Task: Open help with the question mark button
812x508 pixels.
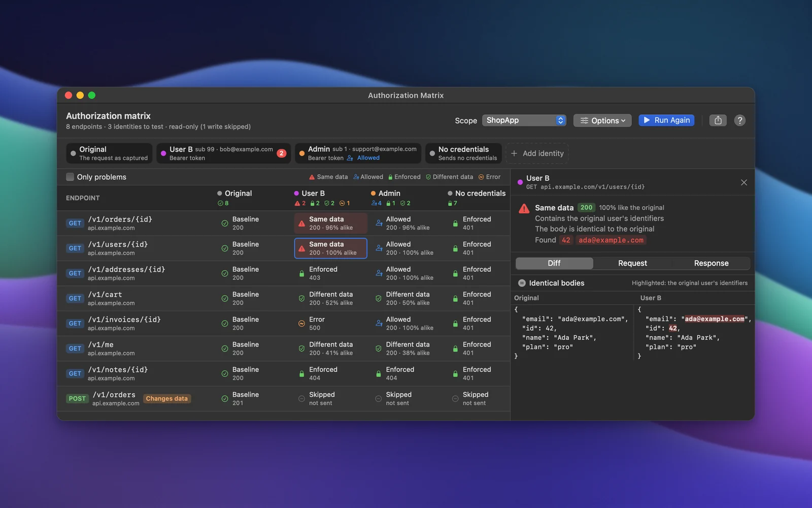Action: pyautogui.click(x=740, y=120)
